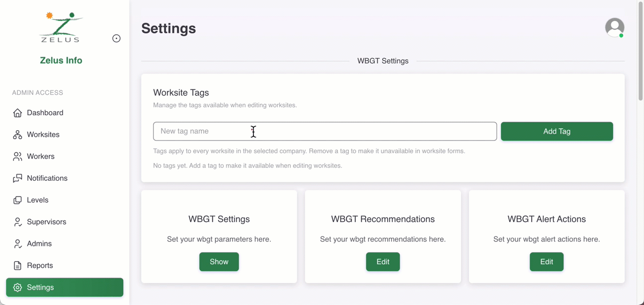Click the Dashboard home icon

[x=18, y=113]
